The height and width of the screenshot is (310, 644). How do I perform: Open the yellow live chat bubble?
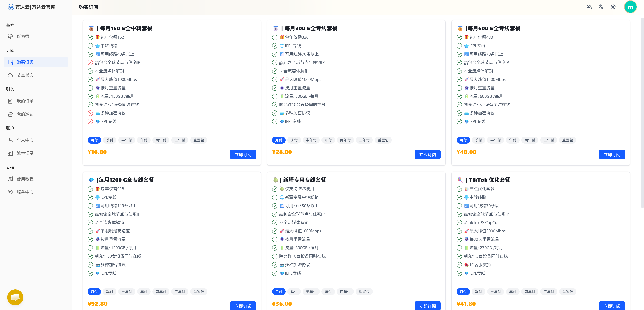click(x=15, y=297)
